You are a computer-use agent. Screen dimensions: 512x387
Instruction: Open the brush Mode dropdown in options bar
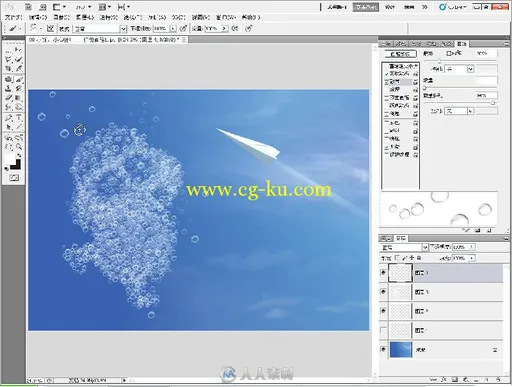(x=123, y=29)
